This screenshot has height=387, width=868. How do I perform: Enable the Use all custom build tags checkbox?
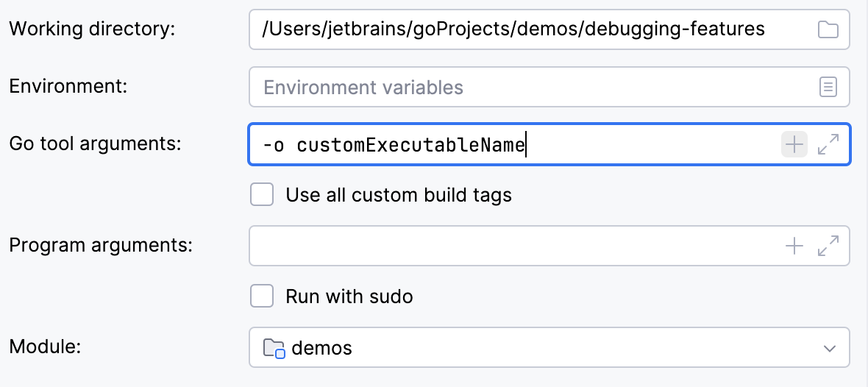262,195
